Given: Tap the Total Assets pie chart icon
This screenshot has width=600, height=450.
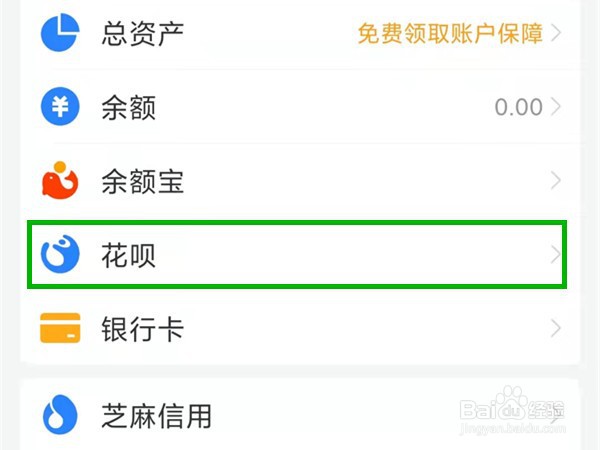Looking at the screenshot, I should click(60, 32).
